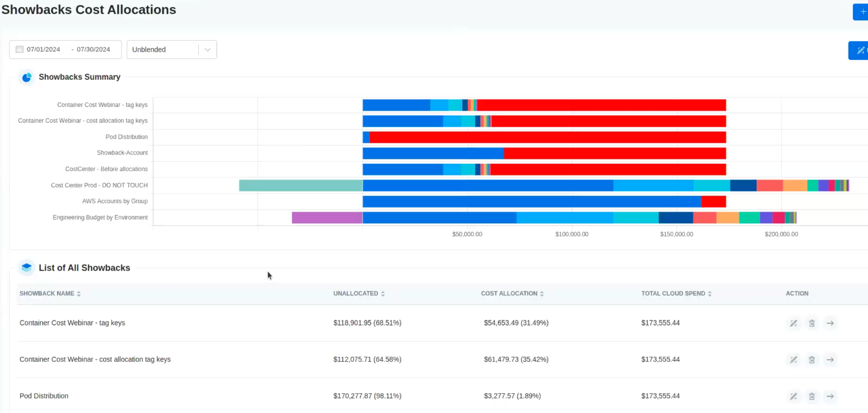Click chart label Showback-Account
Viewport: 868px width, 413px height.
tap(122, 153)
